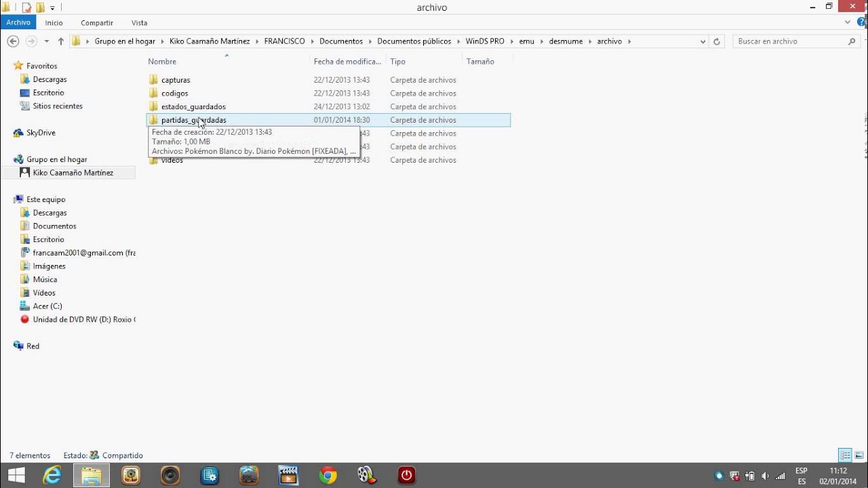Open the volume control tray icon

coord(766,476)
